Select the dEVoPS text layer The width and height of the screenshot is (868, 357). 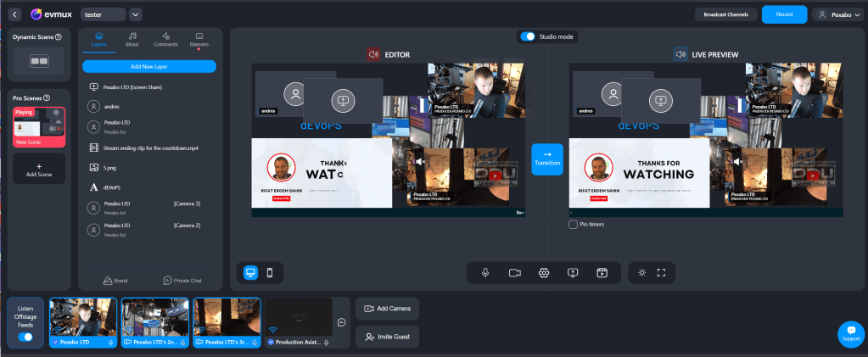(149, 187)
